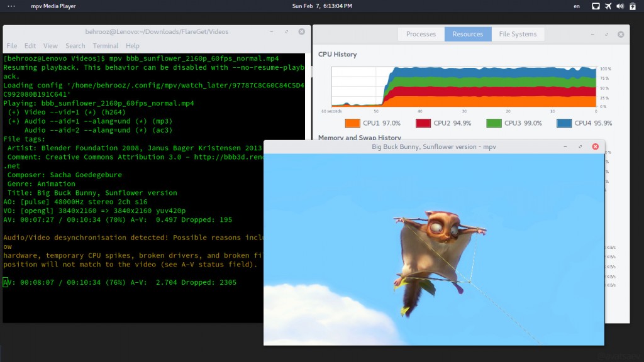Minimize the System Monitor window

click(x=592, y=35)
